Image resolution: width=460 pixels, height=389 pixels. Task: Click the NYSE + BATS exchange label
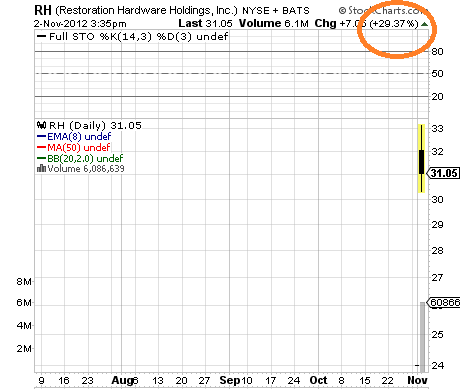point(276,11)
